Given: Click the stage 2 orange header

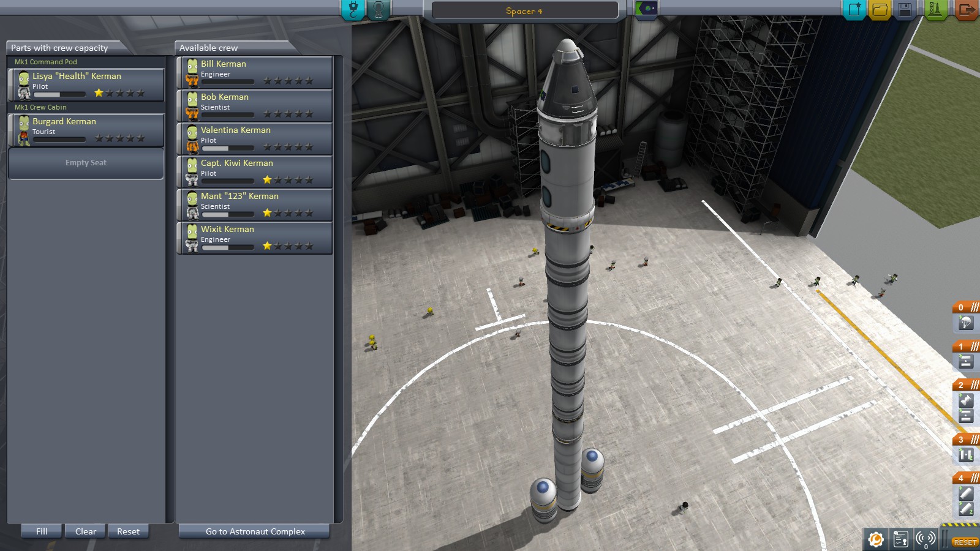Looking at the screenshot, I should [966, 385].
